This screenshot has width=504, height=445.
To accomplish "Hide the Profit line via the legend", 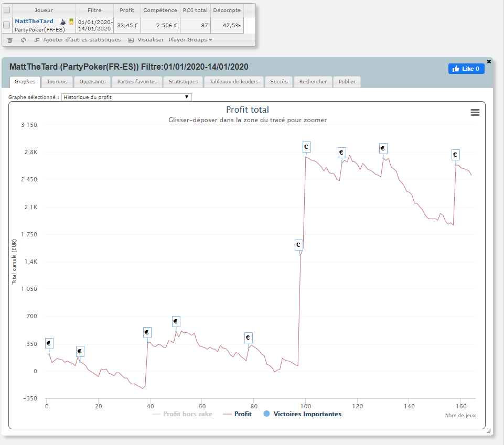I will (237, 414).
